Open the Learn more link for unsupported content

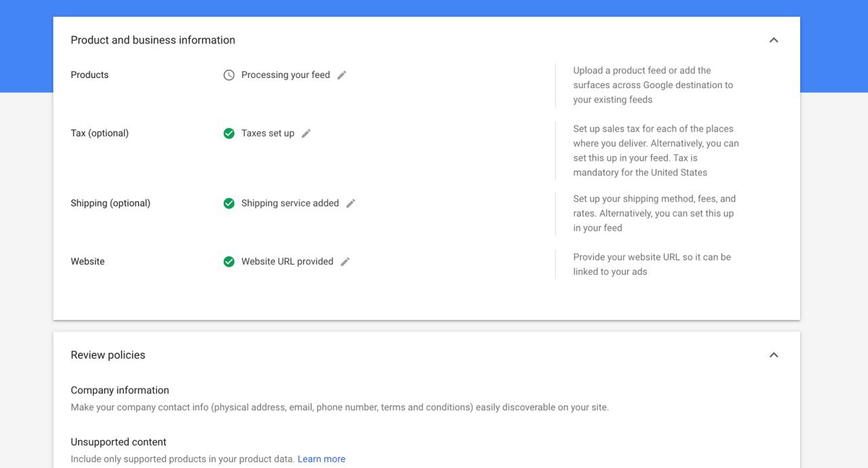[x=321, y=459]
